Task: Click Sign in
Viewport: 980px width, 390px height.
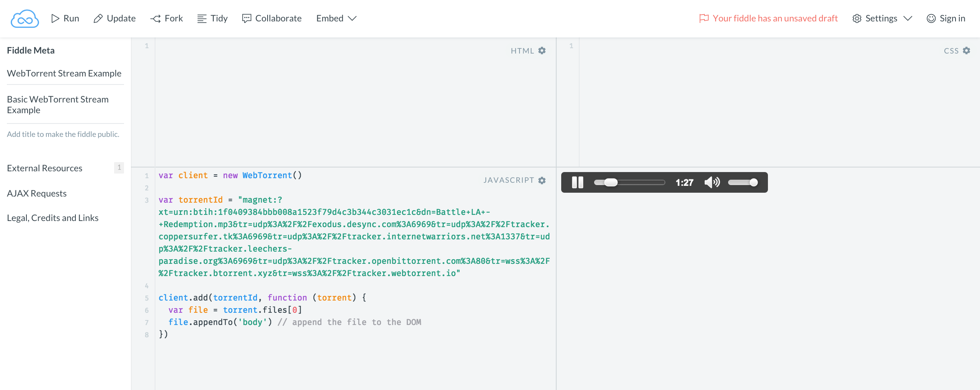Action: (x=946, y=18)
